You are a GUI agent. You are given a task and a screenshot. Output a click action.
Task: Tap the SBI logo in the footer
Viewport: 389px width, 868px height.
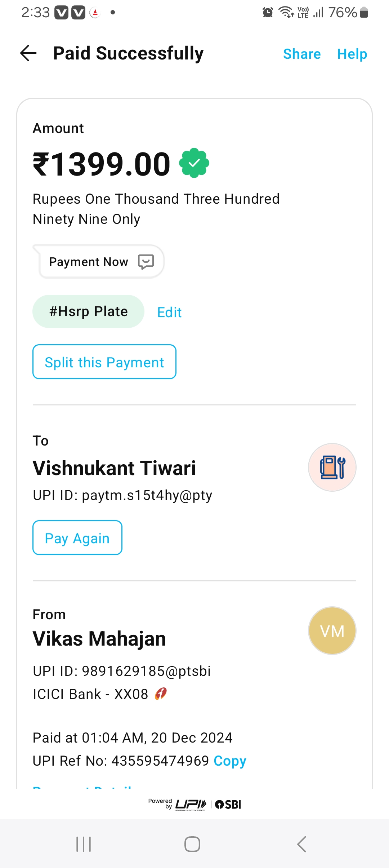pos(228,804)
